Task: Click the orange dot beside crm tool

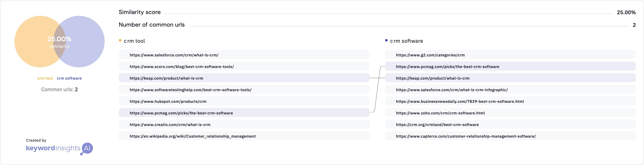Action: point(120,40)
